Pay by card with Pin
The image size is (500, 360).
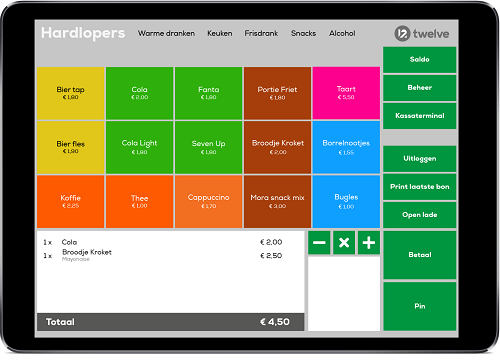coord(420,306)
